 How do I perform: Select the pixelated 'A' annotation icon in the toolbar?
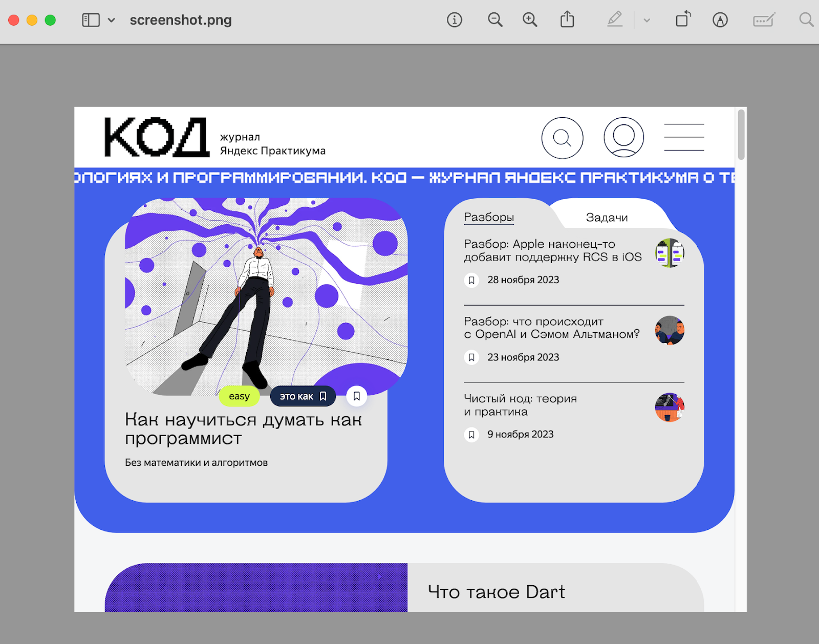[720, 20]
